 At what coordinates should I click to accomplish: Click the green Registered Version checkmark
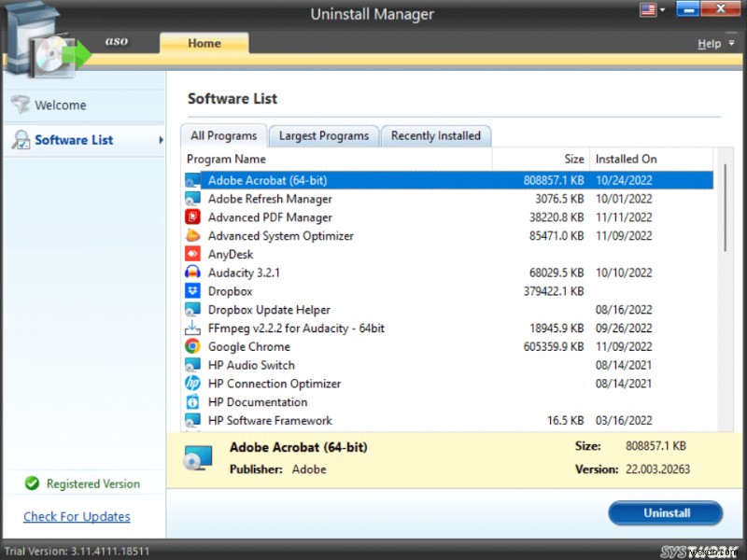[x=31, y=483]
